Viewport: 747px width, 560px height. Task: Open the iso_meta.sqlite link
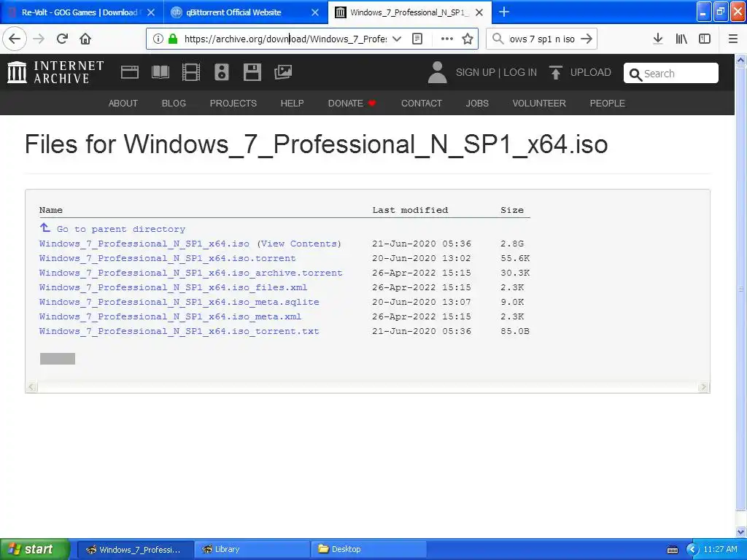179,302
